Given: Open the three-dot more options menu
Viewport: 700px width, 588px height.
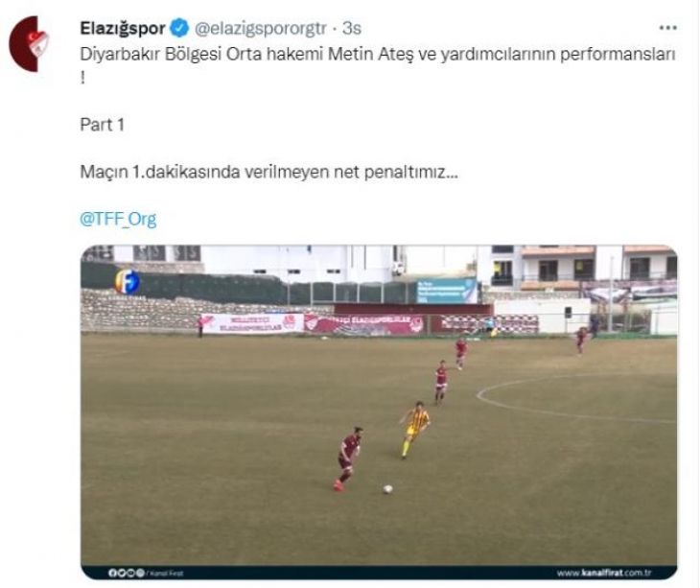Looking at the screenshot, I should pos(667,28).
